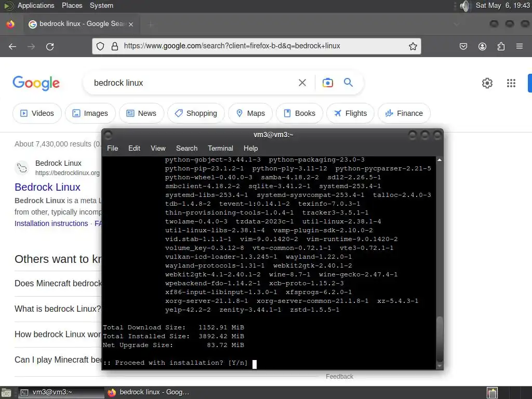Filter results by Images
This screenshot has height=399, width=532.
[x=90, y=113]
